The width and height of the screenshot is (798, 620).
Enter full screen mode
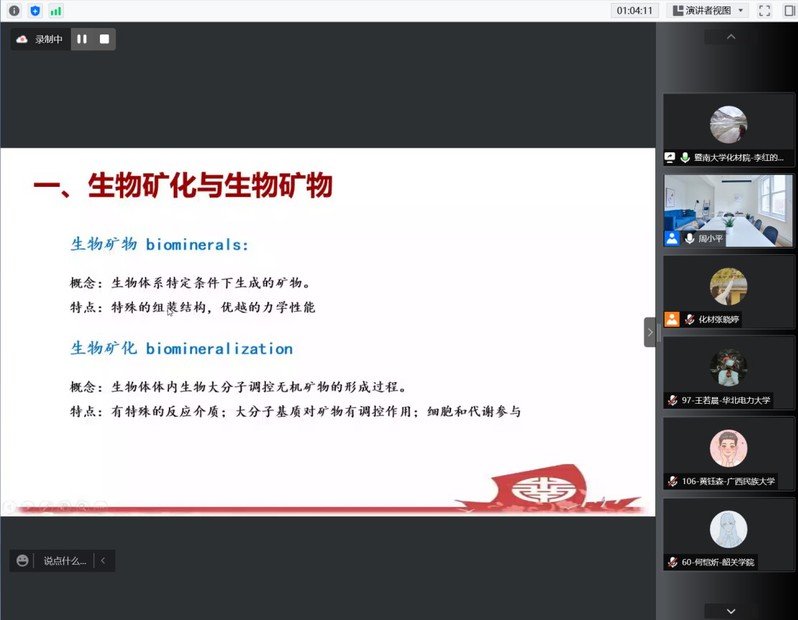(x=765, y=11)
